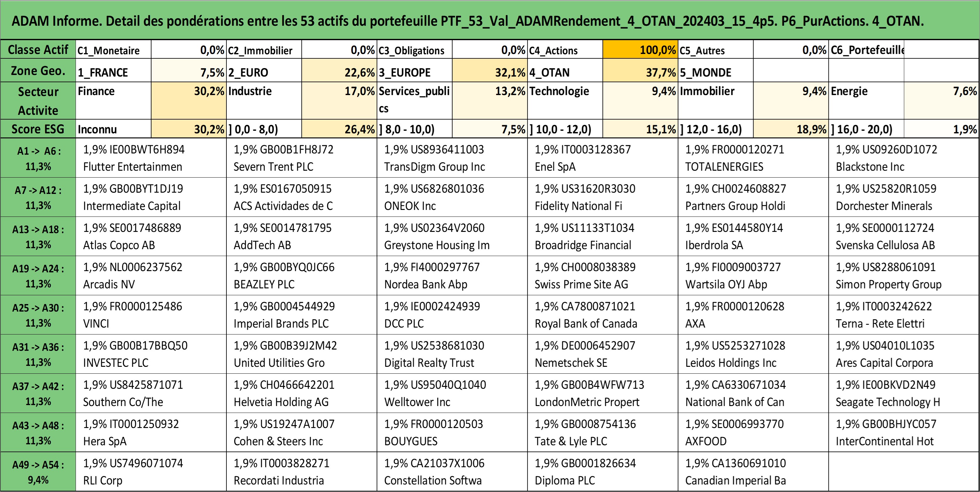Select the Simon Property Group cell
This screenshot has height=492, width=980.
pos(904,276)
